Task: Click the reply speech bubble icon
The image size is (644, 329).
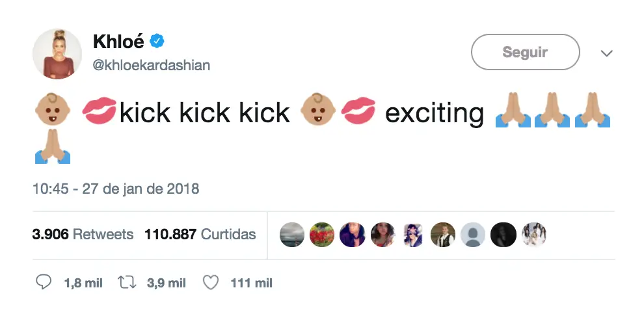Action: click(x=44, y=282)
